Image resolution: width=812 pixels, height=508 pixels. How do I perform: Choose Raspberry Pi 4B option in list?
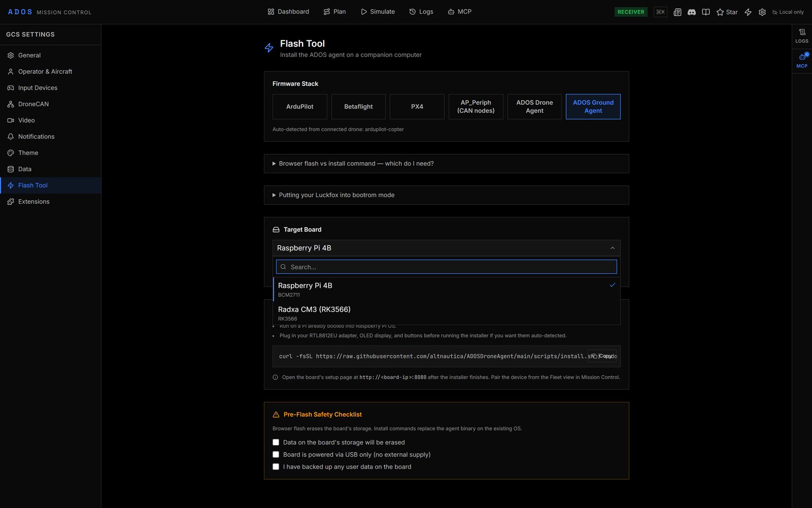pyautogui.click(x=447, y=289)
